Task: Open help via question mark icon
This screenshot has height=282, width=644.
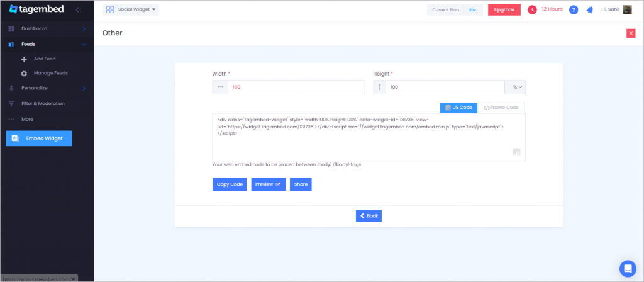Action: (x=574, y=9)
